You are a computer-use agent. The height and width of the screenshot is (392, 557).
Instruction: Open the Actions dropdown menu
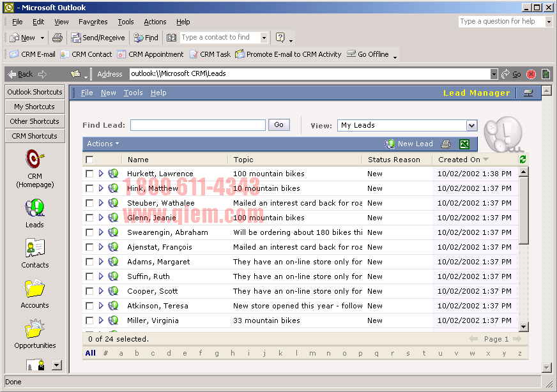[103, 144]
